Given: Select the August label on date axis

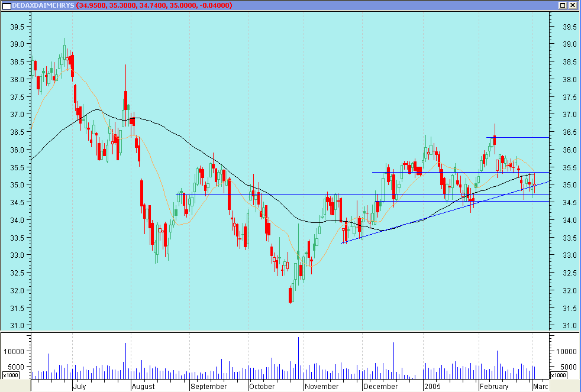Looking at the screenshot, I should pos(143,387).
